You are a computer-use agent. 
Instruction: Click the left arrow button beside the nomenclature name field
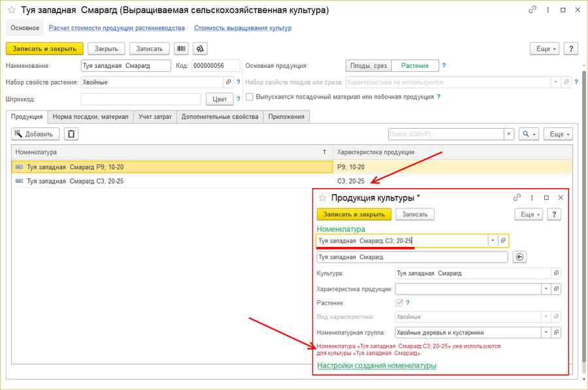coord(521,257)
